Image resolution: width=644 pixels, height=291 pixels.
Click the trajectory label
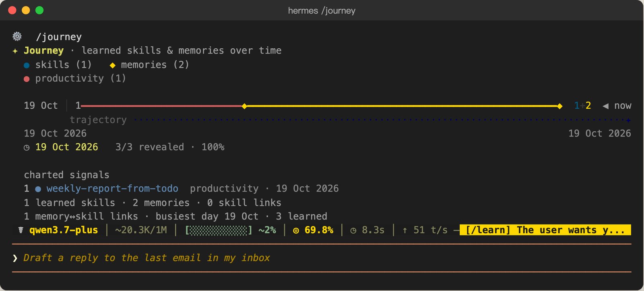pos(98,120)
